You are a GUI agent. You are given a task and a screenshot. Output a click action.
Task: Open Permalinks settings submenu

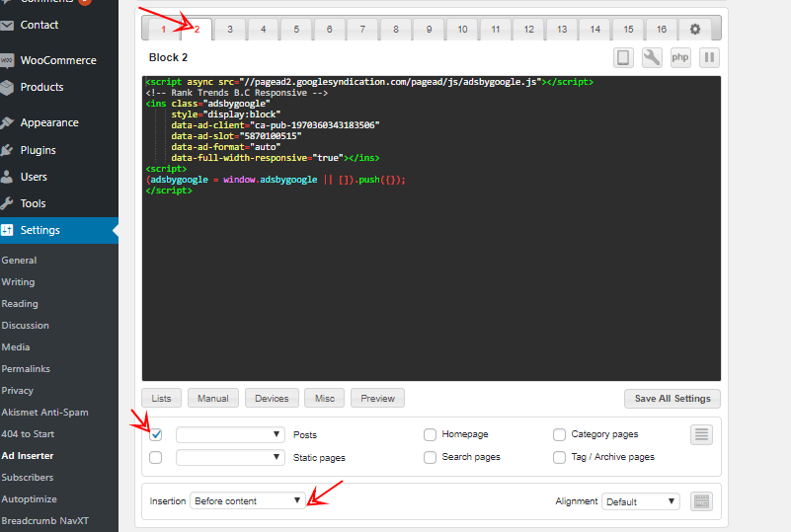26,368
